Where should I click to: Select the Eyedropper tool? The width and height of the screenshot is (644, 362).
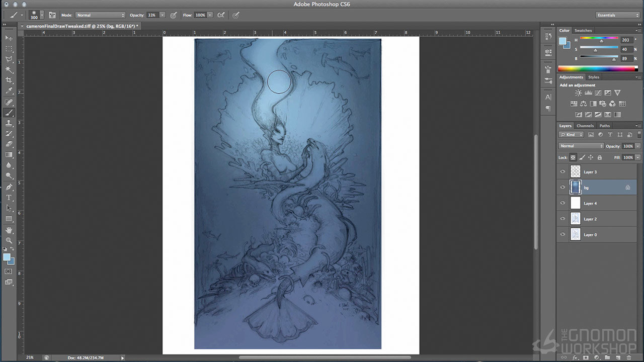coord(9,91)
